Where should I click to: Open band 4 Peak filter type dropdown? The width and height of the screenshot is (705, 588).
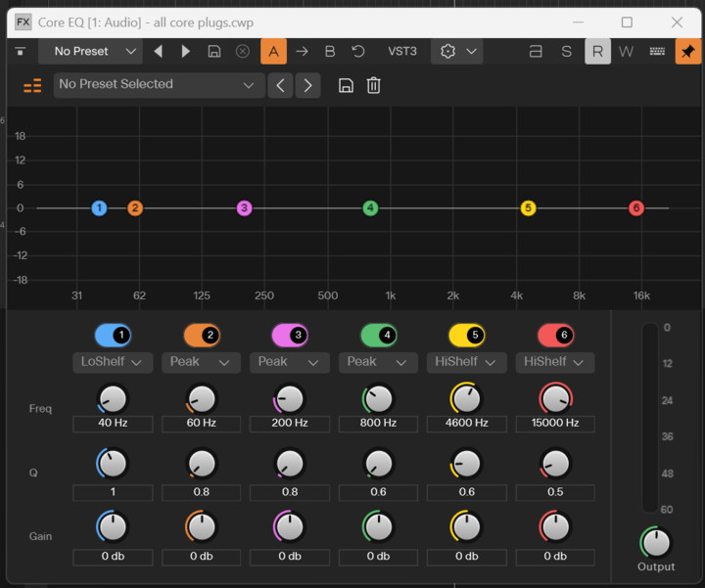click(x=378, y=363)
